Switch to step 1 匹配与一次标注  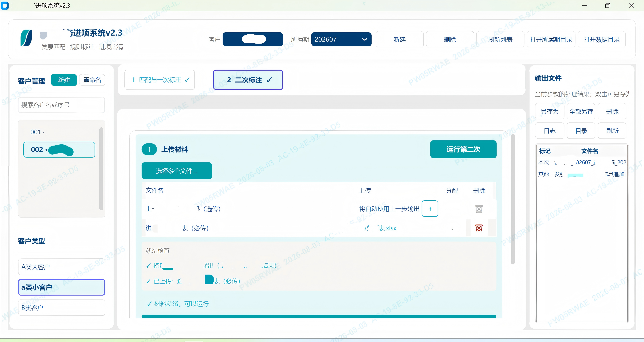160,80
